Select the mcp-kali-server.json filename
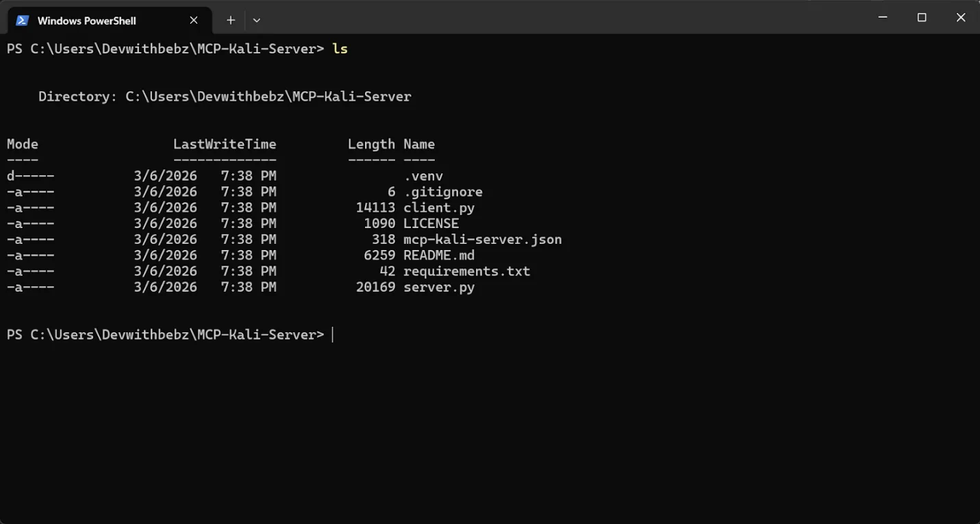This screenshot has width=980, height=524. [483, 239]
